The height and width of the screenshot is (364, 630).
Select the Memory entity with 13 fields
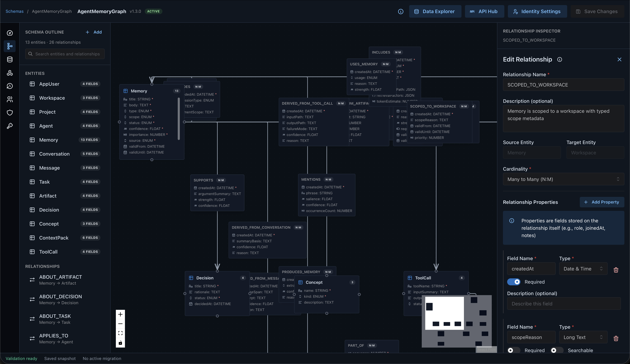click(65, 140)
